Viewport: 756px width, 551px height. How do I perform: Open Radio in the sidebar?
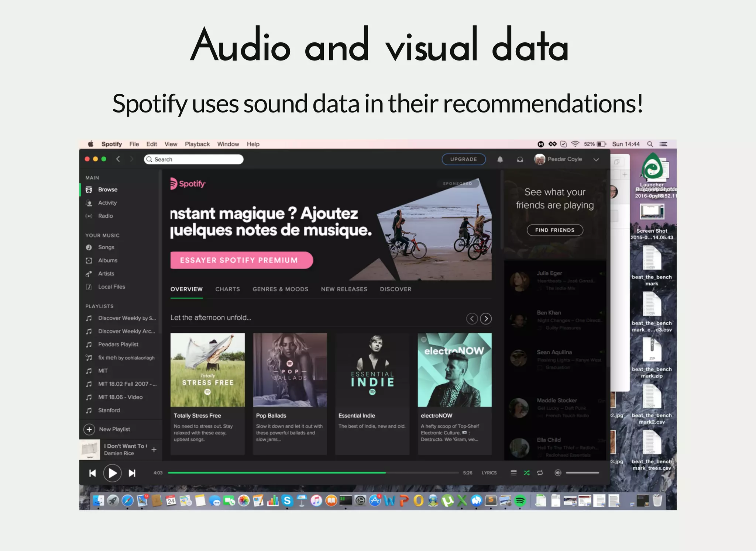105,216
